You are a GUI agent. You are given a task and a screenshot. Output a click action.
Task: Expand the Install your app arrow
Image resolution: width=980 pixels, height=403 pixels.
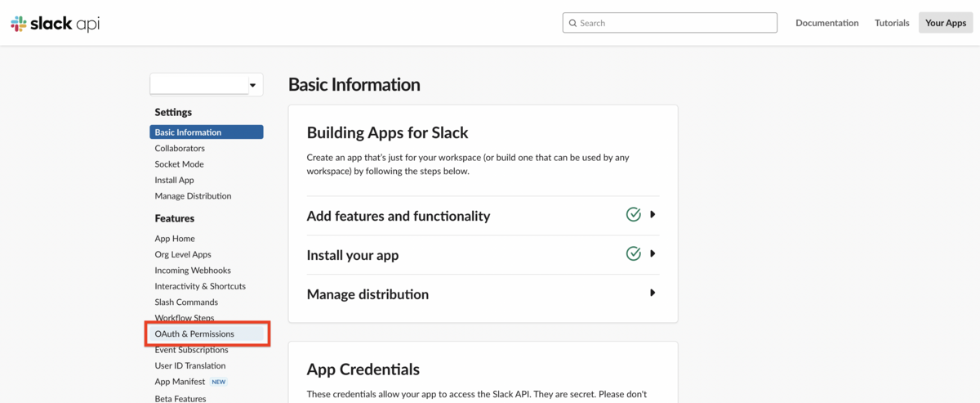pyautogui.click(x=653, y=253)
